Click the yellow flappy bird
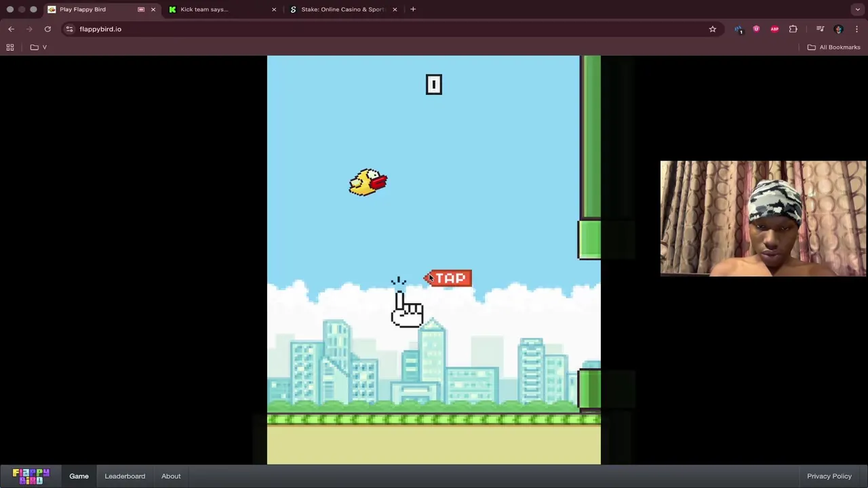The width and height of the screenshot is (868, 488). (x=368, y=182)
